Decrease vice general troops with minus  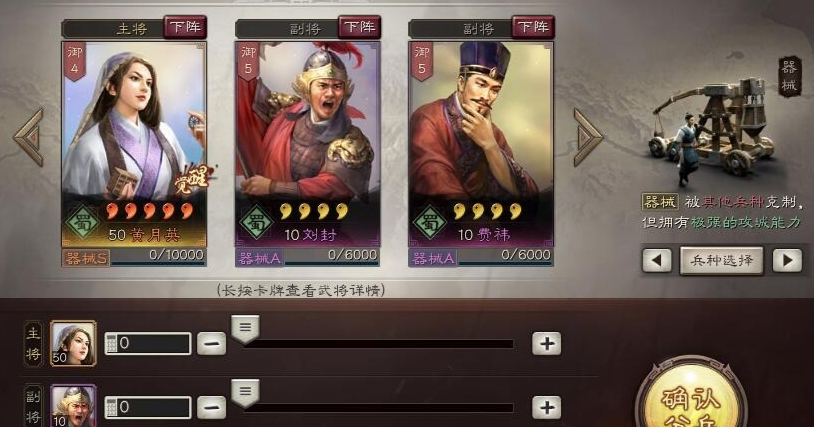click(x=212, y=407)
